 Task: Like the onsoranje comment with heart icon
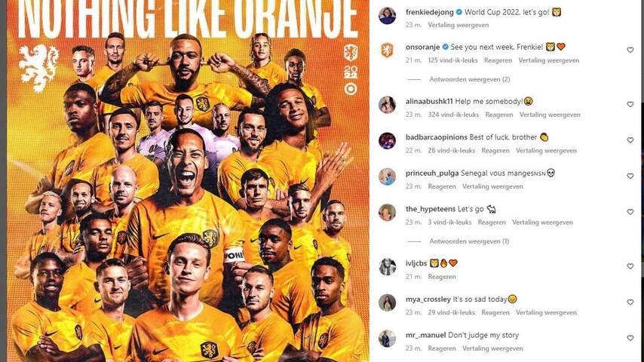pyautogui.click(x=630, y=50)
